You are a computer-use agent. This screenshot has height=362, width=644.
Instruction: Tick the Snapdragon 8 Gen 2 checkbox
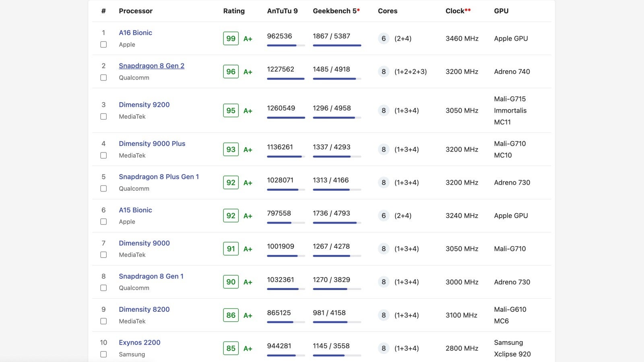click(x=103, y=78)
